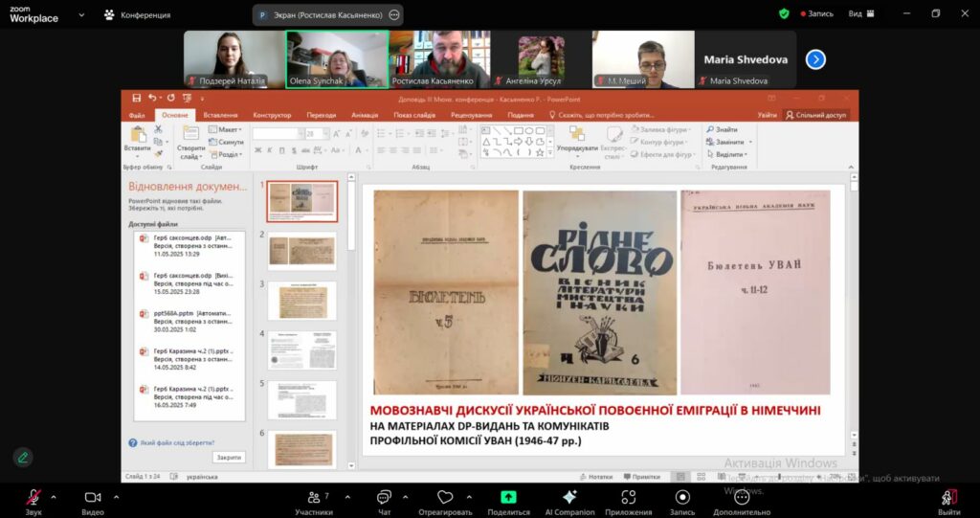Switch to Переходи ribbon tab
Image resolution: width=980 pixels, height=518 pixels.
coord(322,115)
